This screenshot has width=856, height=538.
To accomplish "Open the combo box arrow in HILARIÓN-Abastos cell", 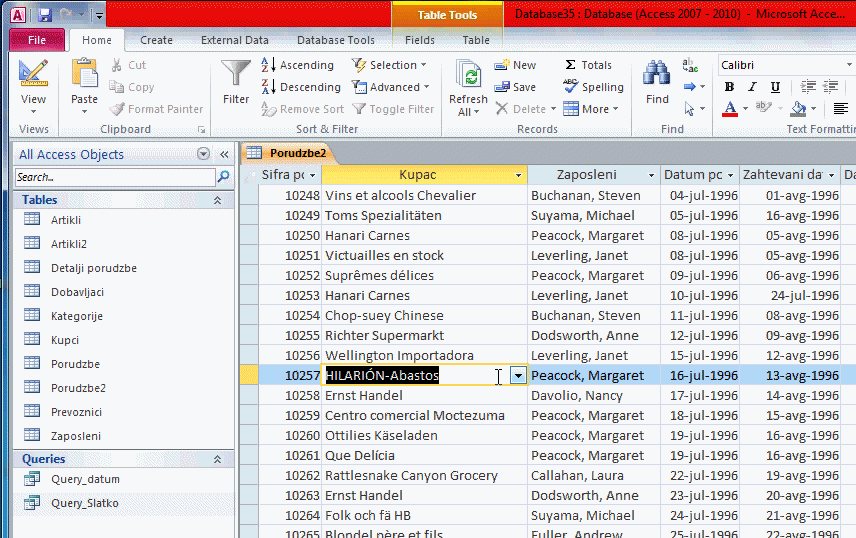I will pyautogui.click(x=518, y=376).
